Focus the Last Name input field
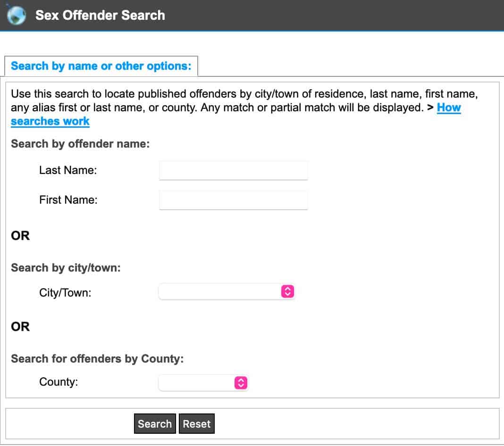The width and height of the screenshot is (504, 446). tap(233, 170)
